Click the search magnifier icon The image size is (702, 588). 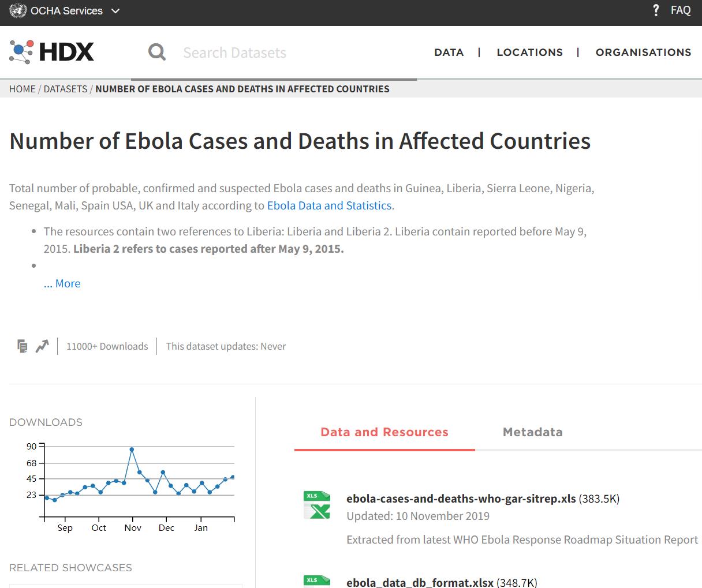156,52
